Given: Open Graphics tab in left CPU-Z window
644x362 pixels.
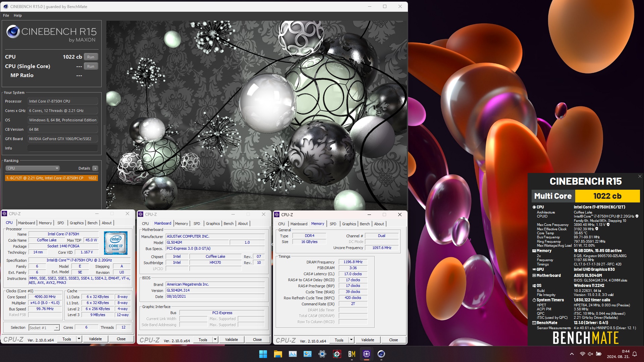Looking at the screenshot, I should 77,223.
